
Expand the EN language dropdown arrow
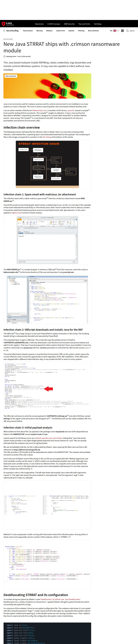coord(118,31)
